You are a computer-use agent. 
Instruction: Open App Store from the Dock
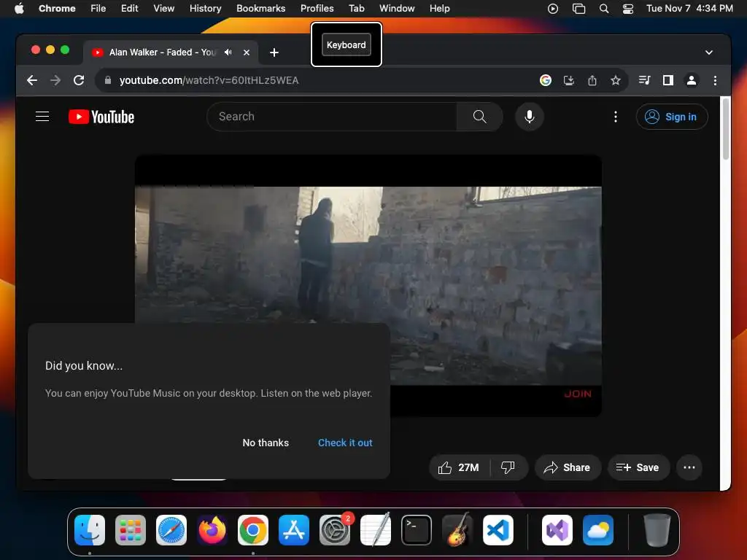(294, 530)
